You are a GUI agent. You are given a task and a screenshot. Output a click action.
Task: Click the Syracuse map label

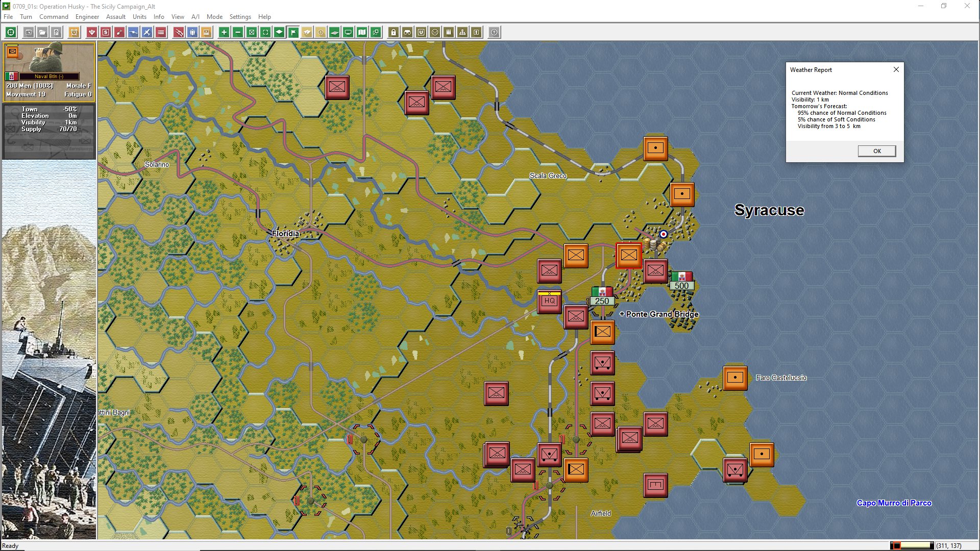(x=769, y=210)
